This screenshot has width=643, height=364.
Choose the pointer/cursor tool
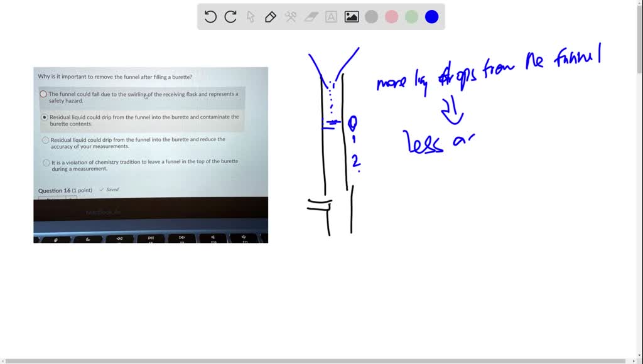(x=251, y=17)
